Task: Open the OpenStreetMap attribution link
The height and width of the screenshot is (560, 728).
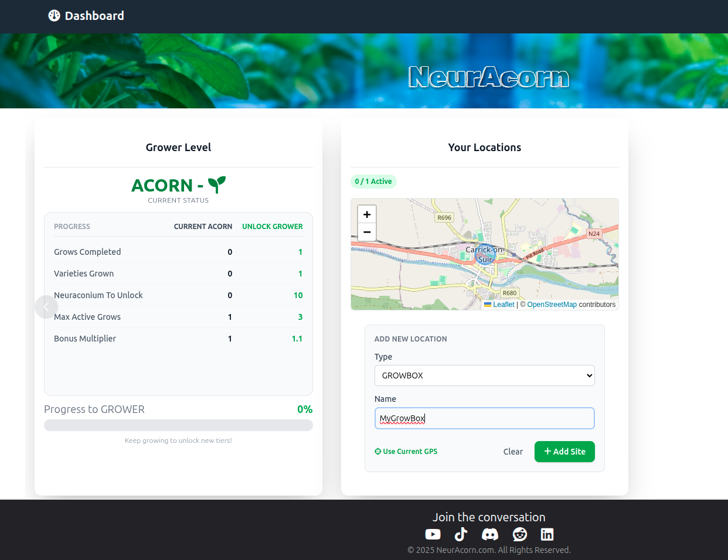Action: (552, 305)
